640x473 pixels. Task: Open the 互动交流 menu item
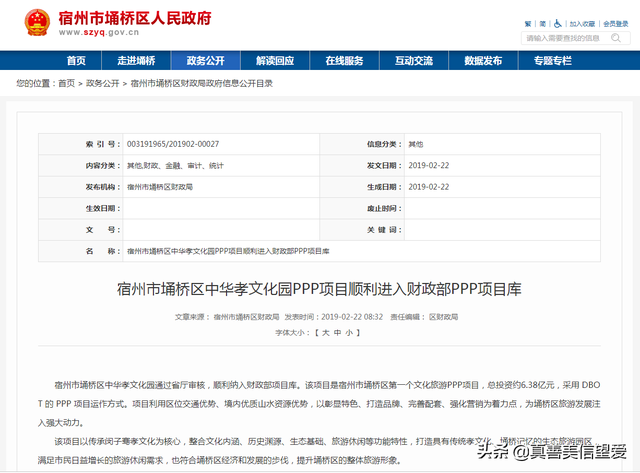(414, 61)
